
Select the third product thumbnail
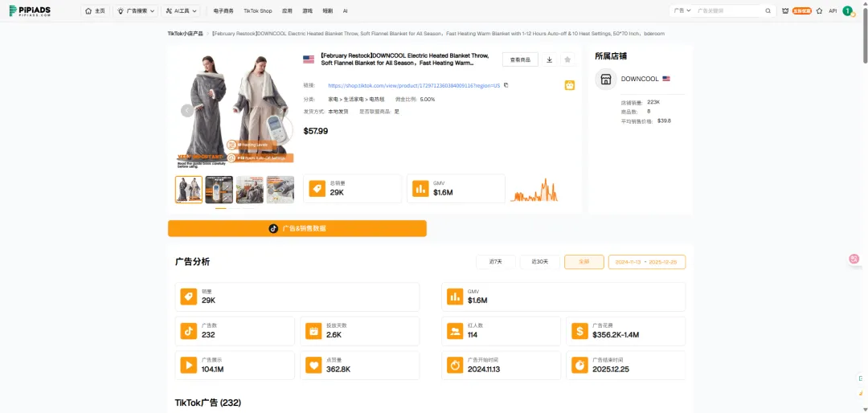click(250, 190)
